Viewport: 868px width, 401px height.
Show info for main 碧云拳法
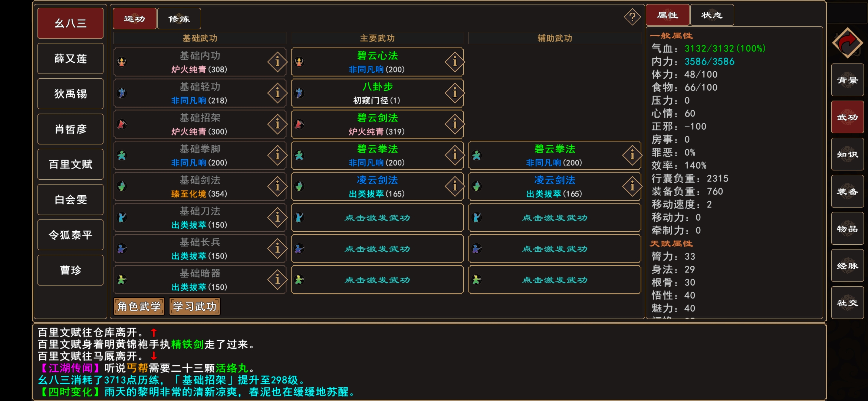point(454,155)
